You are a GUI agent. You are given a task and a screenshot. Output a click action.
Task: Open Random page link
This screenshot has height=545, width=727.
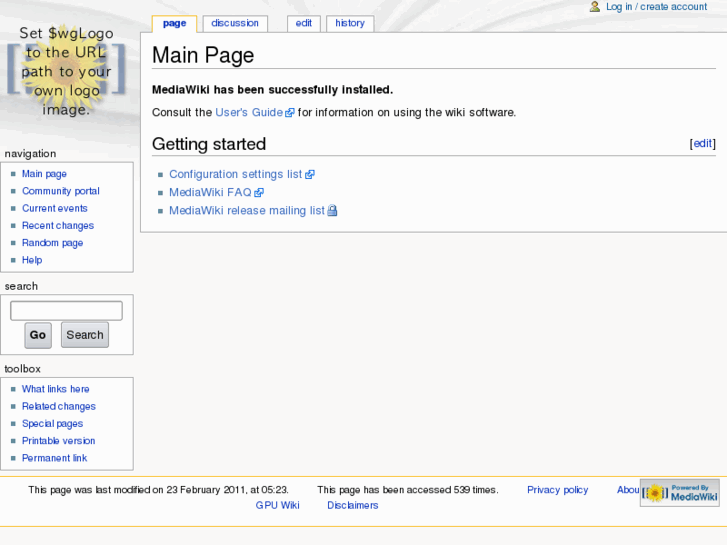(x=52, y=243)
